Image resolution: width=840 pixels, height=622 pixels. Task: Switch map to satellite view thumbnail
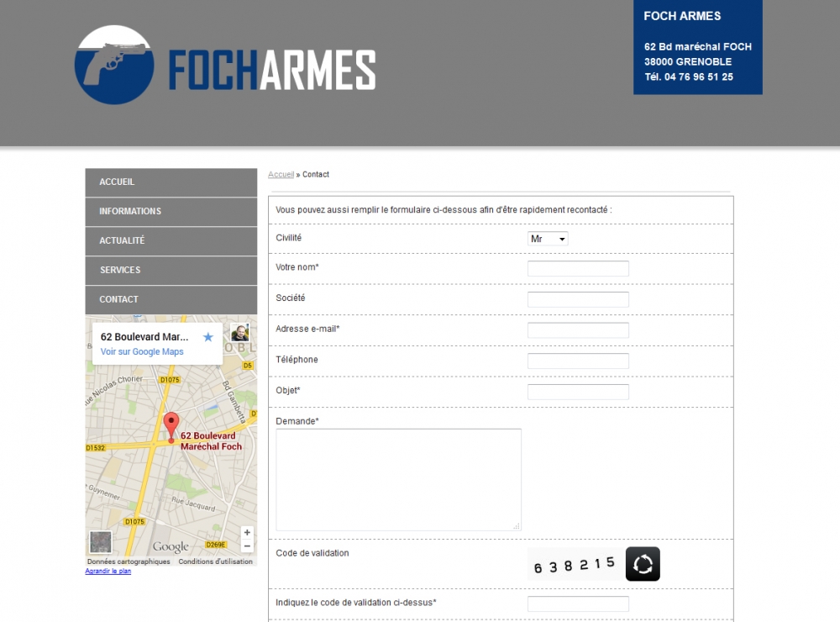101,542
